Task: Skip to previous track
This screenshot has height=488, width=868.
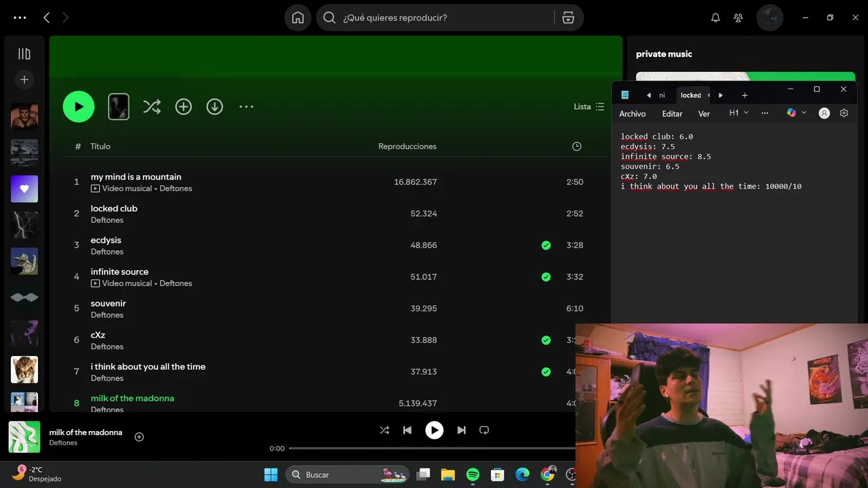Action: click(407, 430)
